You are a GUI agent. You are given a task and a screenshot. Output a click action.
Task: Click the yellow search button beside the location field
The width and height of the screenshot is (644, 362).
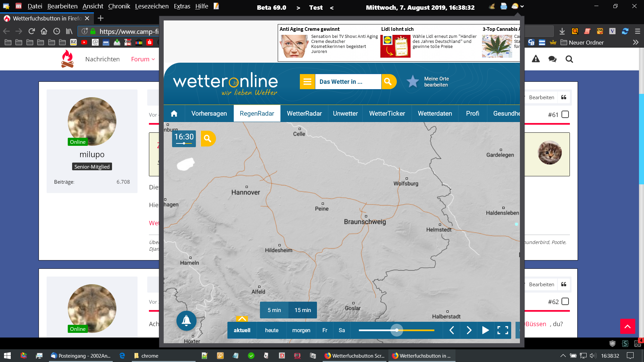[388, 81]
